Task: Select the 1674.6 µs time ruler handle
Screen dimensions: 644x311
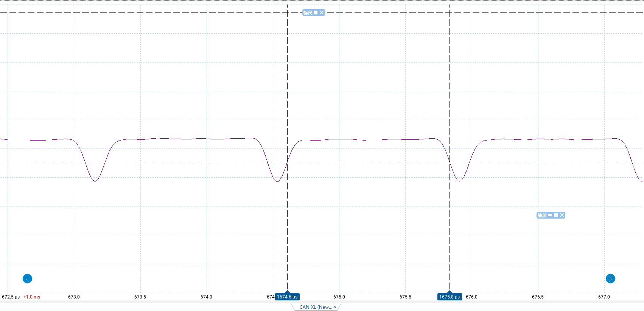Action: click(287, 297)
